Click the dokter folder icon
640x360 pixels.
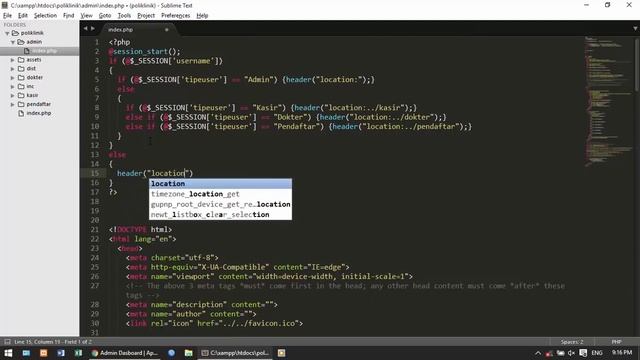[21, 78]
